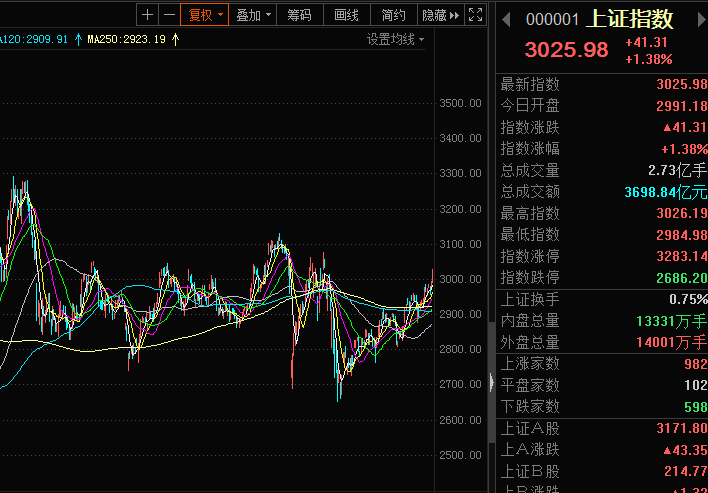Click the fullscreen expand icon in toolbar
Screen dimensions: 708x493
coord(476,15)
